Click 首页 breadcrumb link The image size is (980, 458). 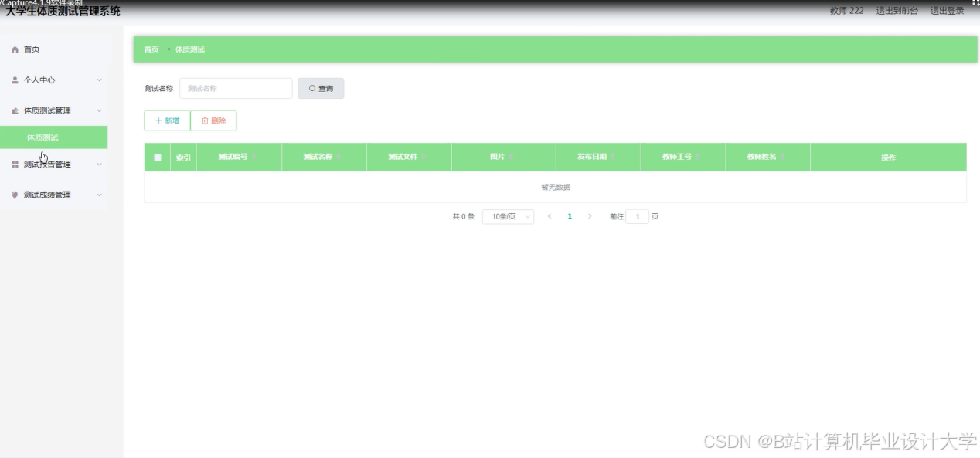tap(151, 49)
